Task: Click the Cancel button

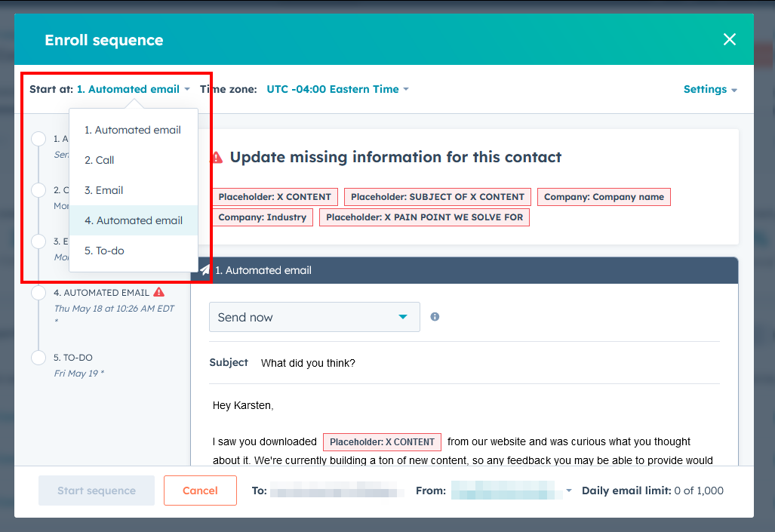Action: click(x=200, y=490)
